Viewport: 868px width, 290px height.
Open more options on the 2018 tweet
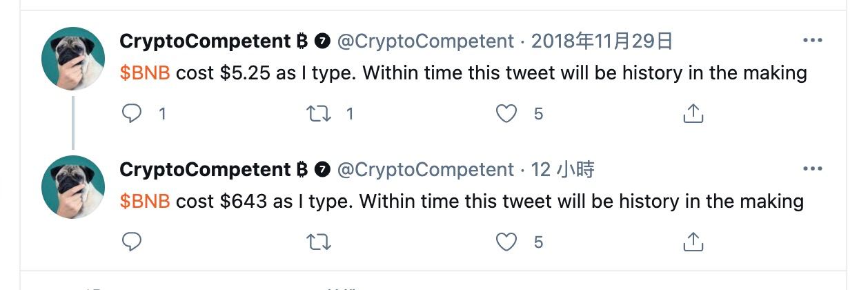[x=813, y=41]
